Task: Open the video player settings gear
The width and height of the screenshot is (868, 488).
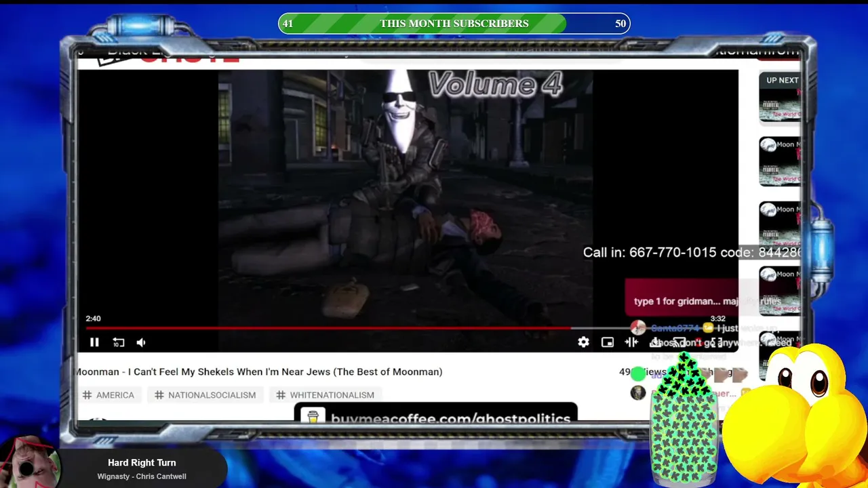Action: click(x=583, y=342)
